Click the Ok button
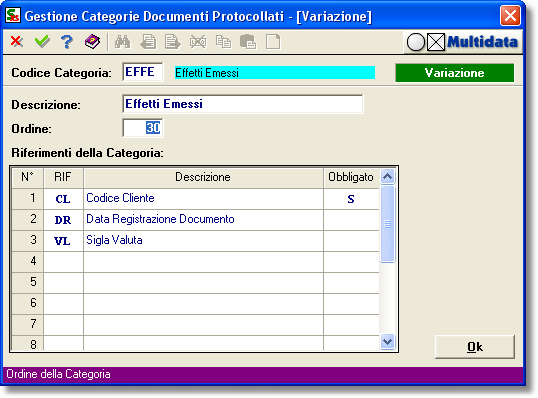Image resolution: width=538 pixels, height=398 pixels. pyautogui.click(x=475, y=347)
